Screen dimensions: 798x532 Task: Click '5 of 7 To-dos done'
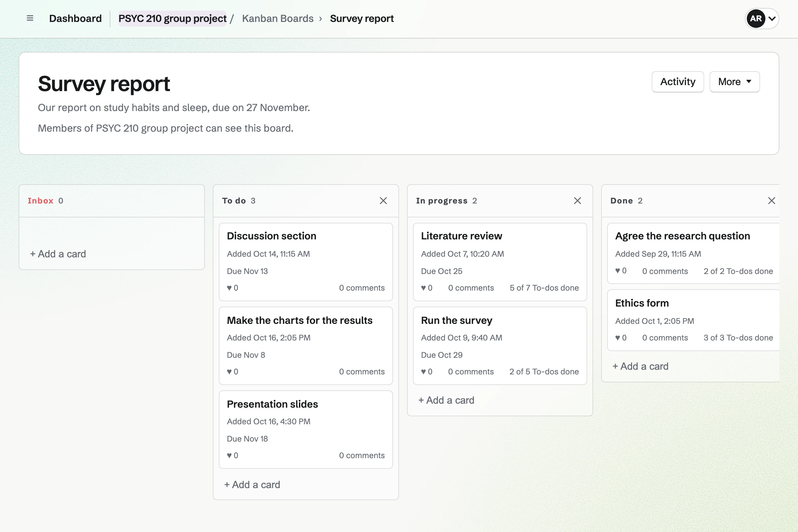click(544, 288)
